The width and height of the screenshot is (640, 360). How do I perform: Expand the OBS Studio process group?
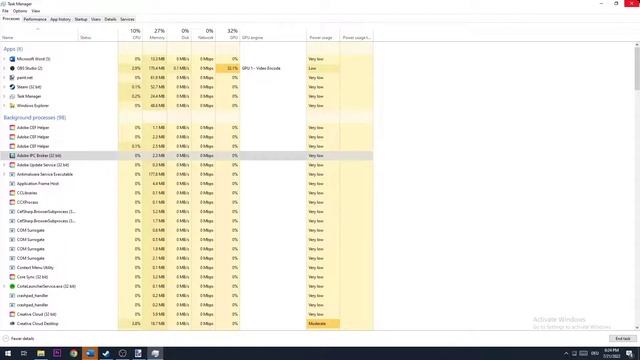4,69
